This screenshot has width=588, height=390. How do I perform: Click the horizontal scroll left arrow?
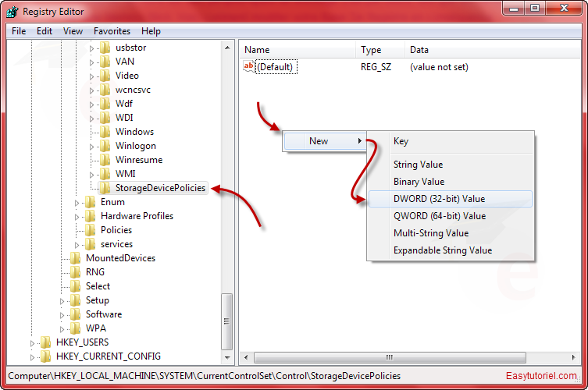(x=246, y=357)
